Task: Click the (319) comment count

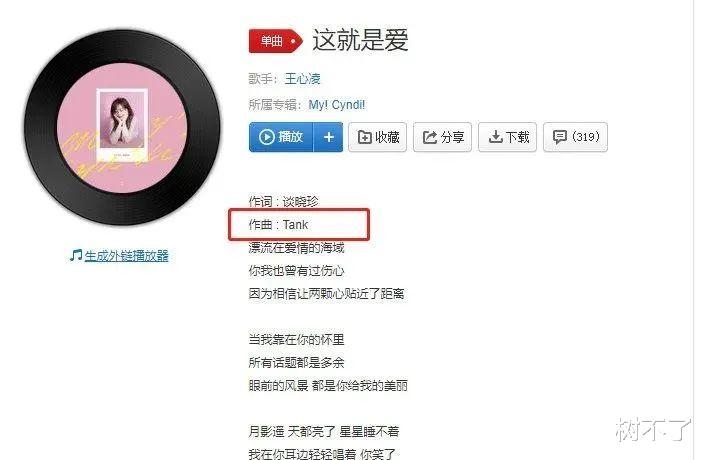Action: click(x=585, y=136)
